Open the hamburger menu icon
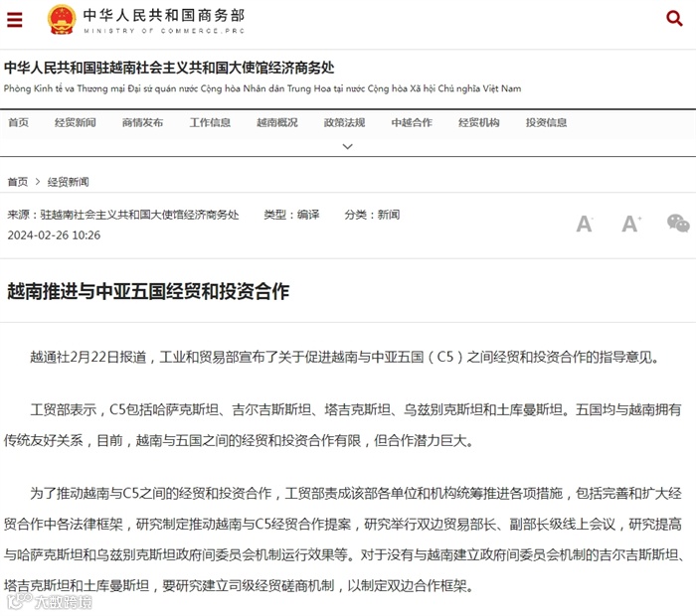Image resolution: width=696 pixels, height=616 pixels. coord(14,19)
